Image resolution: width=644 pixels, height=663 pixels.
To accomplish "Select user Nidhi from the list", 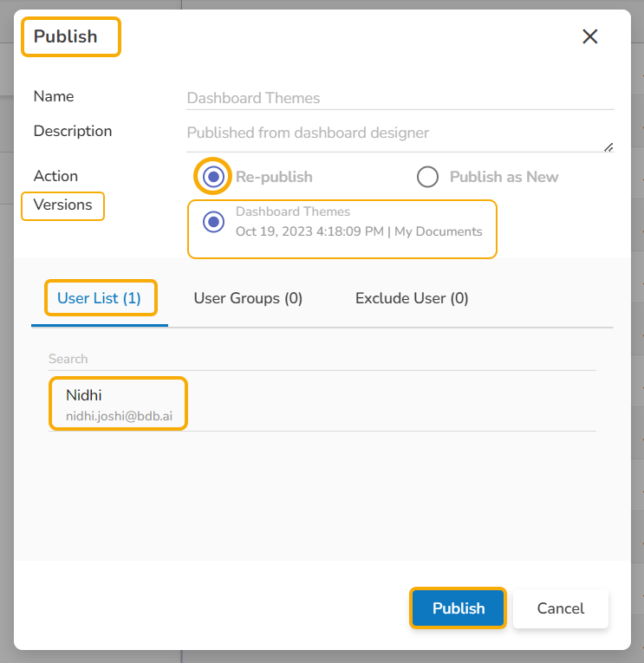I will pyautogui.click(x=119, y=405).
